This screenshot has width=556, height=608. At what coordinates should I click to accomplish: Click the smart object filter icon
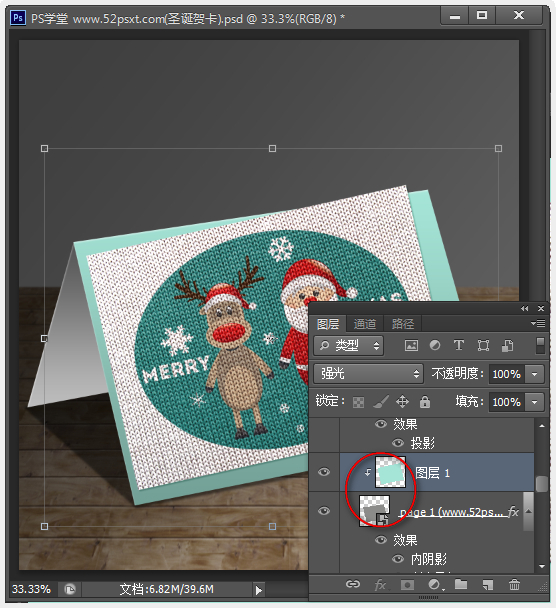click(508, 345)
